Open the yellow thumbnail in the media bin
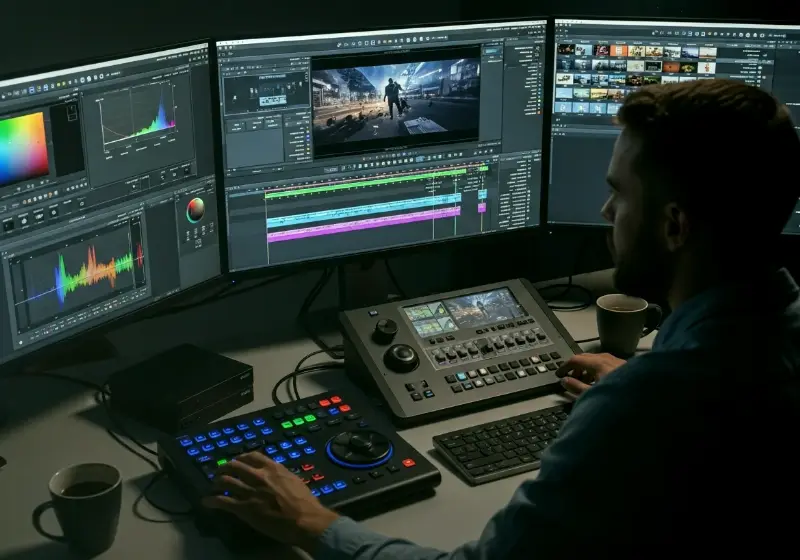Viewport: 800px width, 560px height. tap(599, 93)
